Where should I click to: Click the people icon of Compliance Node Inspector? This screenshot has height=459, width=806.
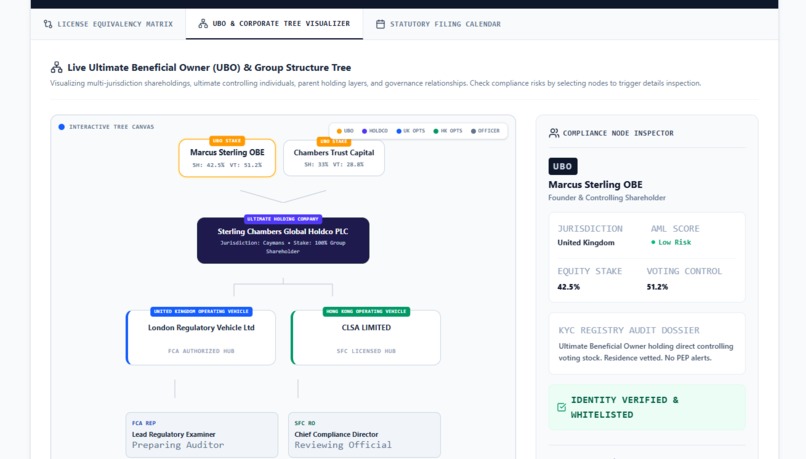coord(554,133)
